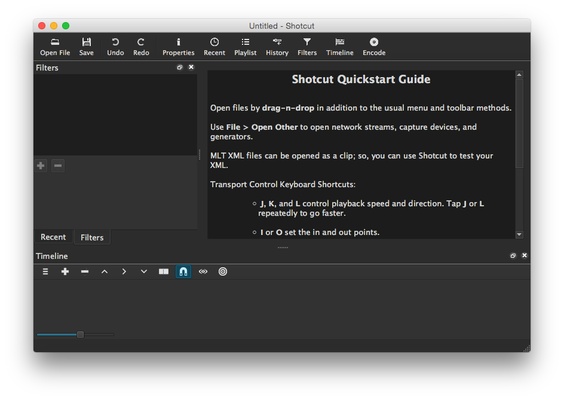
Task: Close the Filters panel
Action: click(x=191, y=67)
